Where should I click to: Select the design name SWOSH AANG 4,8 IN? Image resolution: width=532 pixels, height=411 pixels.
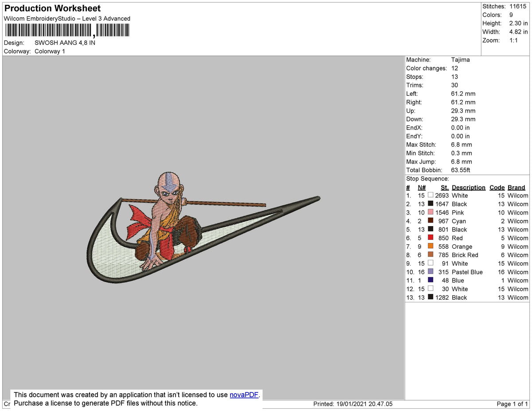pyautogui.click(x=65, y=43)
